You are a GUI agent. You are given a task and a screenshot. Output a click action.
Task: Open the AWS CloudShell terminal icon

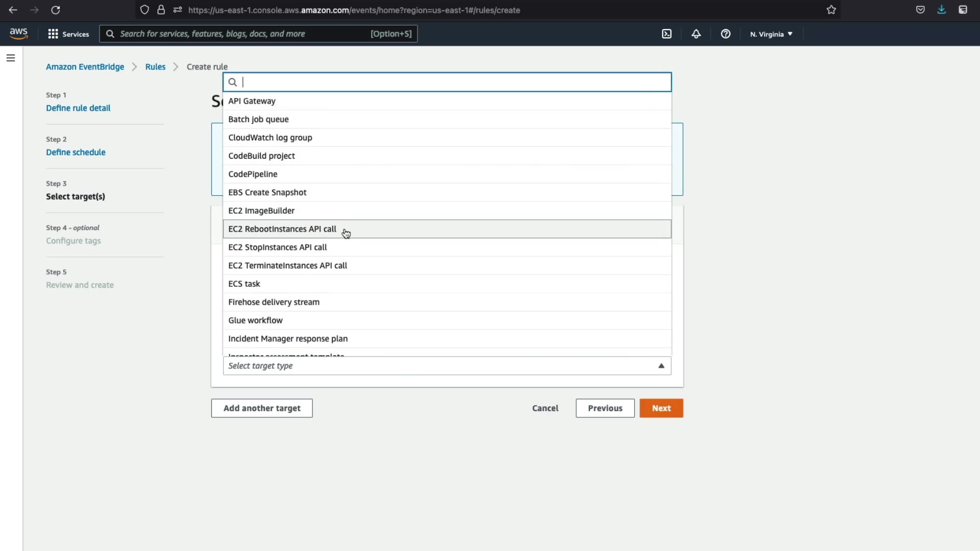pyautogui.click(x=667, y=34)
